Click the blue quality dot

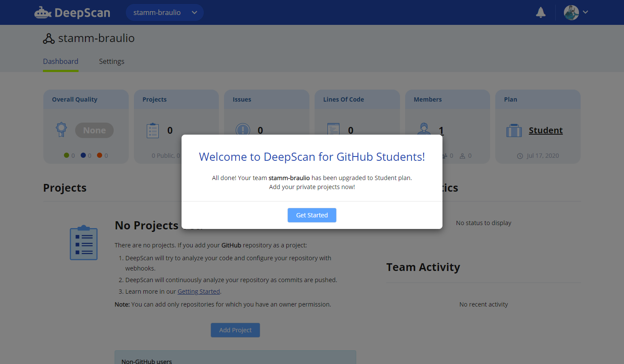83,155
